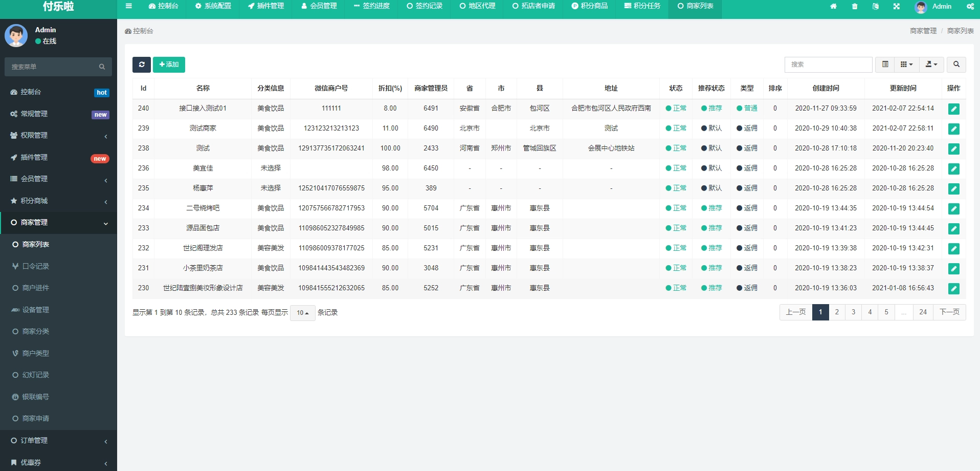Edit merchant 测试商家 using its pencil icon
The image size is (980, 471).
pyautogui.click(x=953, y=129)
